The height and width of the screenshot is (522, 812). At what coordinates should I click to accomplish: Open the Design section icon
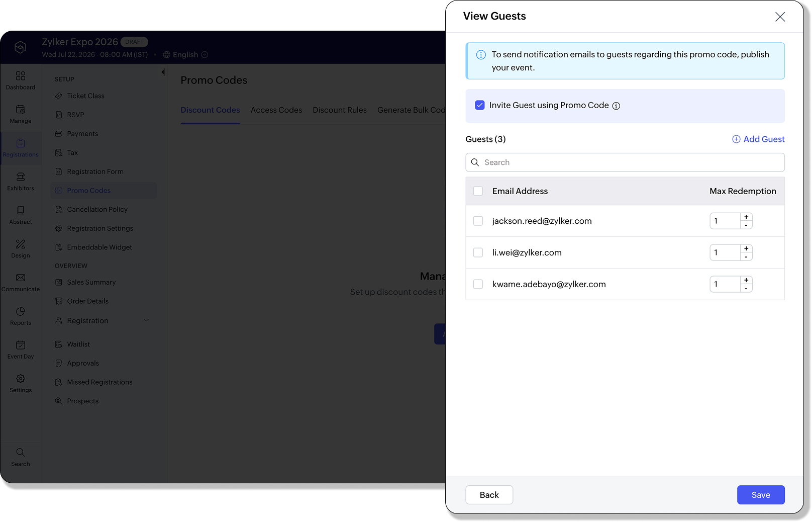[21, 244]
